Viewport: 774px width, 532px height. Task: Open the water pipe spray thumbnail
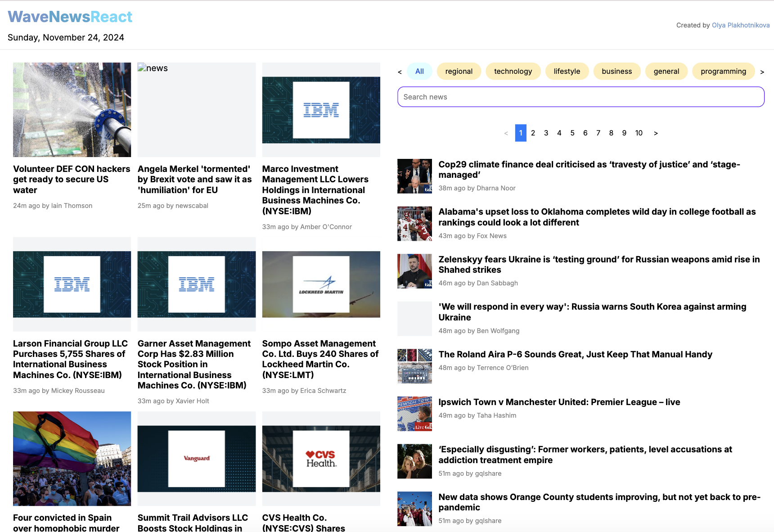pos(72,110)
